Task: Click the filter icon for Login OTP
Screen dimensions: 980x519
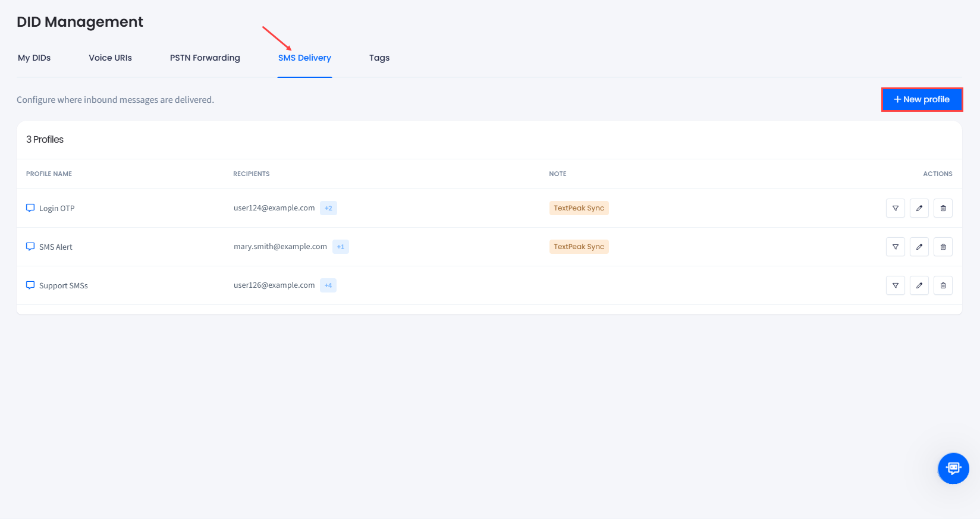Action: click(x=895, y=208)
